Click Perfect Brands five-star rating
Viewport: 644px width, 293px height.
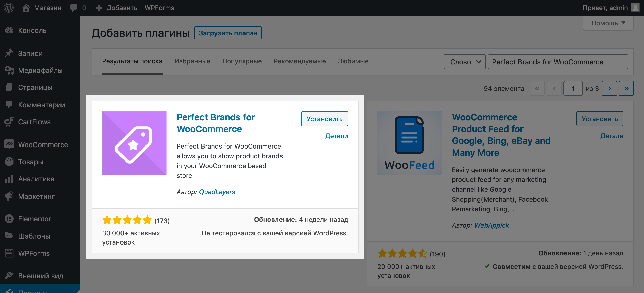click(127, 220)
